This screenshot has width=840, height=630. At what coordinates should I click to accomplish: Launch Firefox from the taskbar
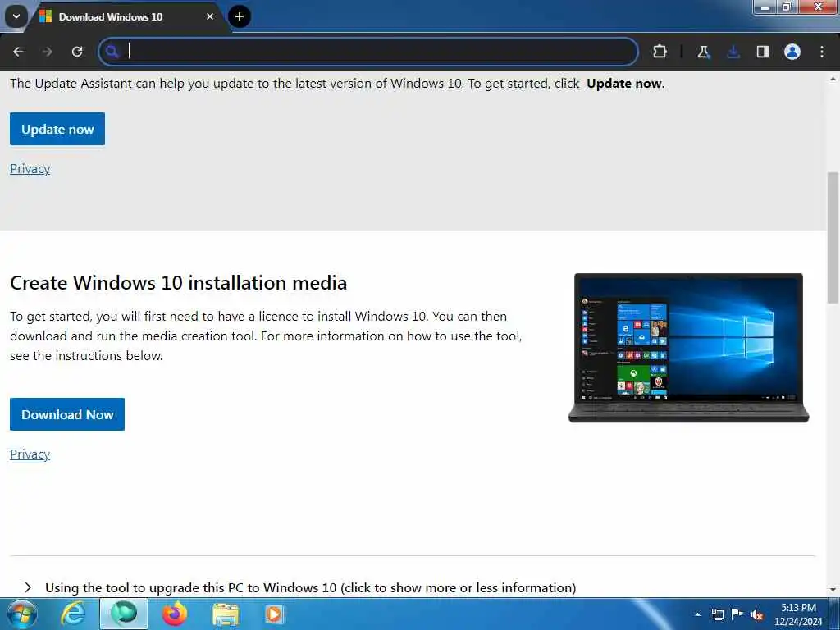pos(175,614)
